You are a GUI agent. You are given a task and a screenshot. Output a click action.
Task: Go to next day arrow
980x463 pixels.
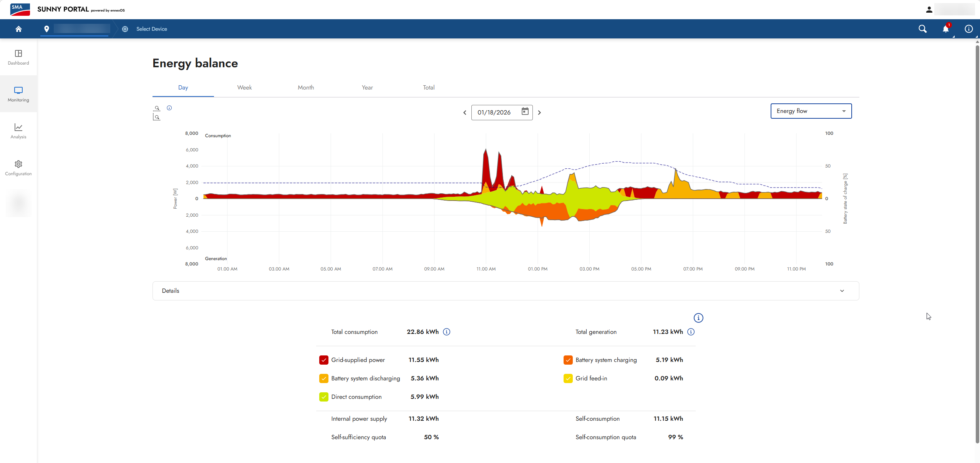point(539,113)
